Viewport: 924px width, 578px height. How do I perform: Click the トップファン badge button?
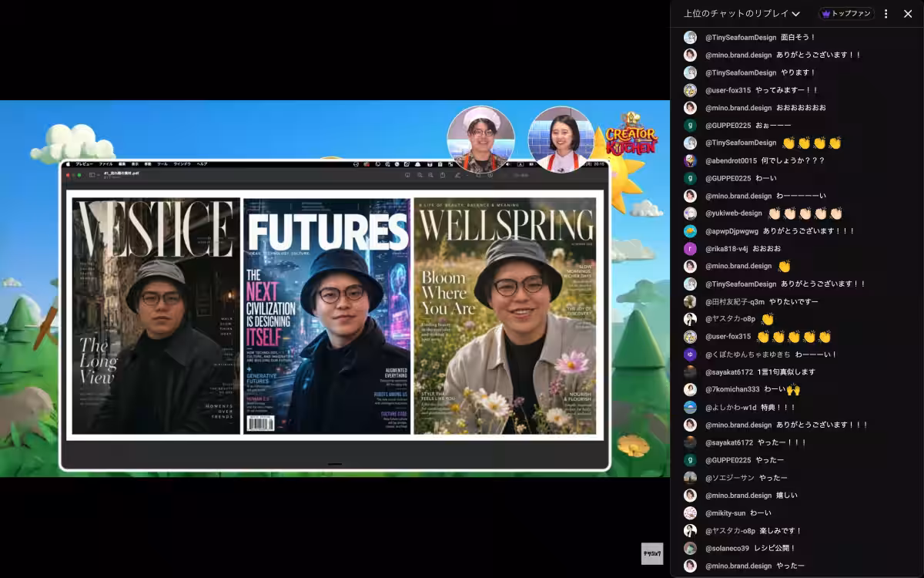point(846,13)
